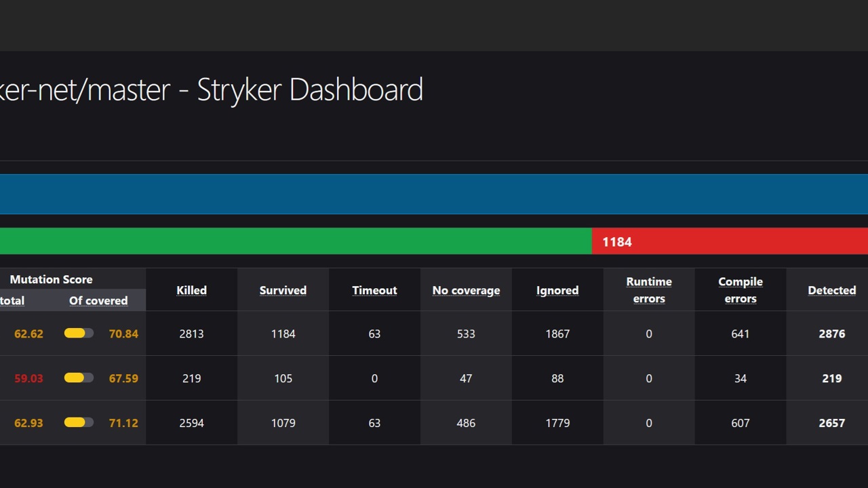Sort by Runtime errors column header
Screen dimensions: 868x488
(x=649, y=290)
